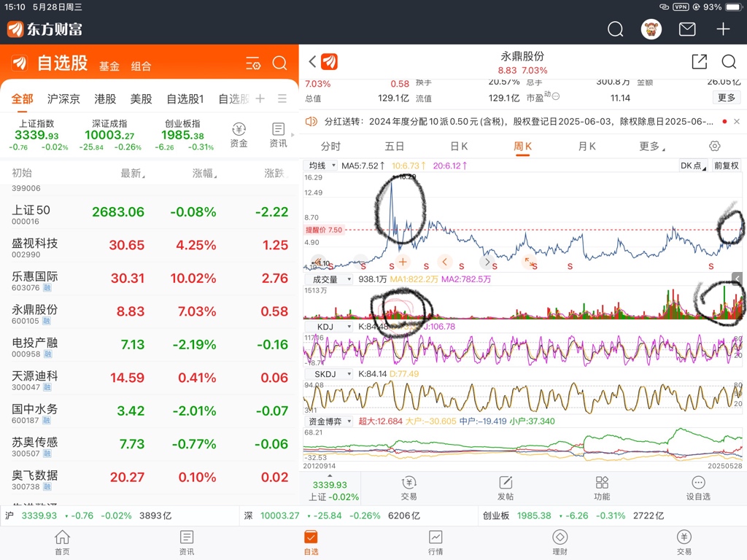Add a new watchlist group tab

(260, 98)
